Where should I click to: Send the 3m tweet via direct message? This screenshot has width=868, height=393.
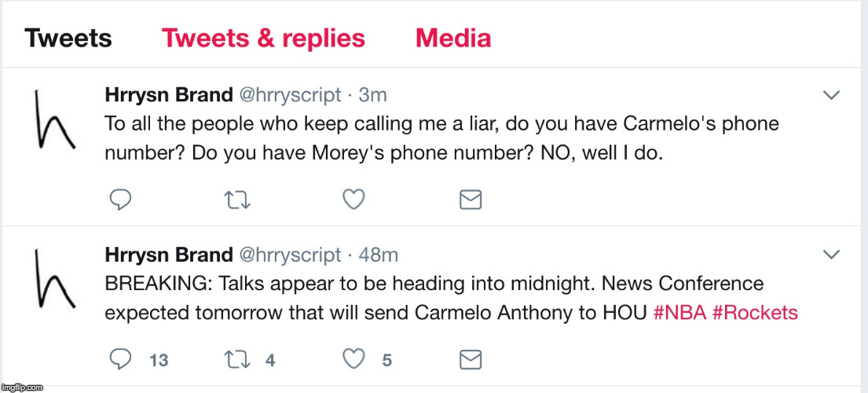point(471,200)
